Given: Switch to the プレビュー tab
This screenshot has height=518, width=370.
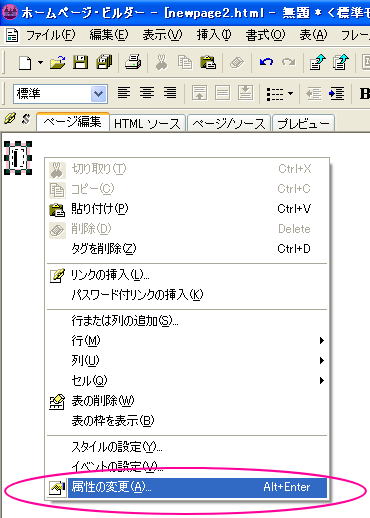Looking at the screenshot, I should click(x=303, y=124).
